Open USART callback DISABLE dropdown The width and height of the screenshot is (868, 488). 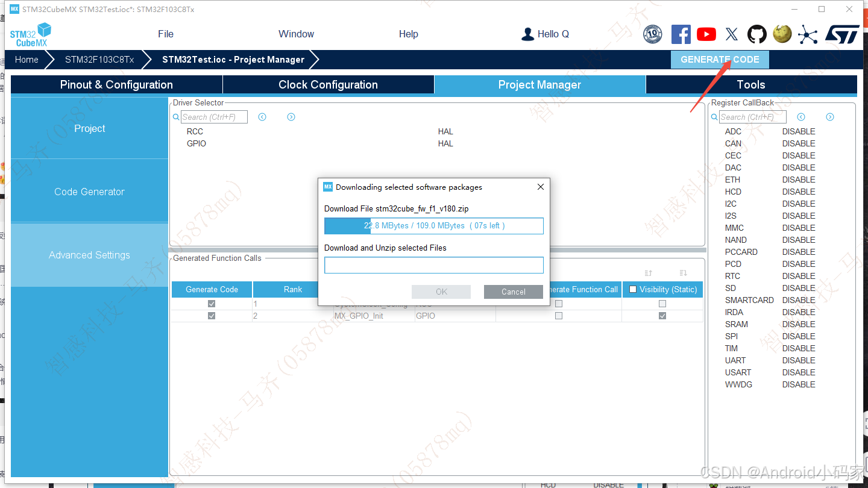(x=799, y=372)
